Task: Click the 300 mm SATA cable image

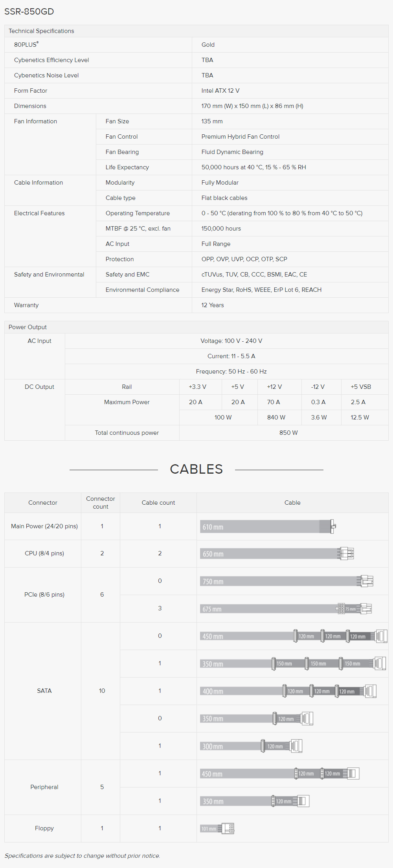Action: coord(251,746)
